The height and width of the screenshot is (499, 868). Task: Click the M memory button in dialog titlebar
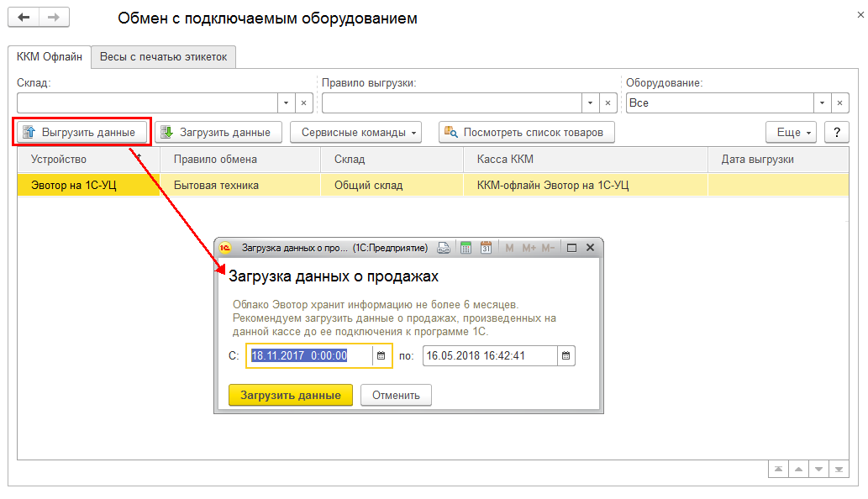coord(509,248)
